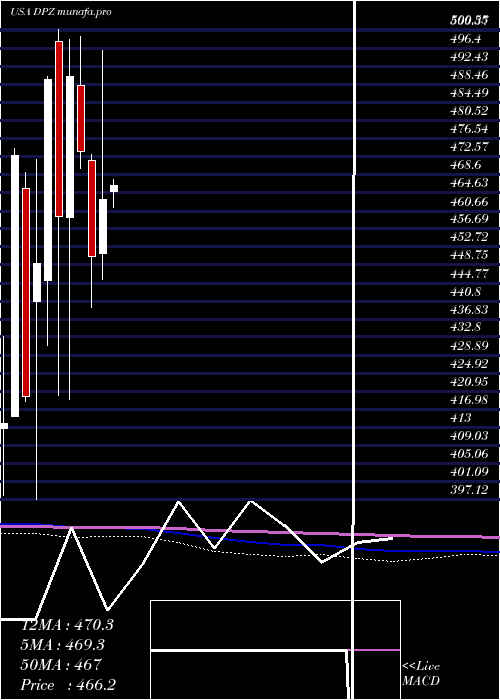Click the 432.8 price axis label
This screenshot has height=700, width=500.
tap(466, 328)
